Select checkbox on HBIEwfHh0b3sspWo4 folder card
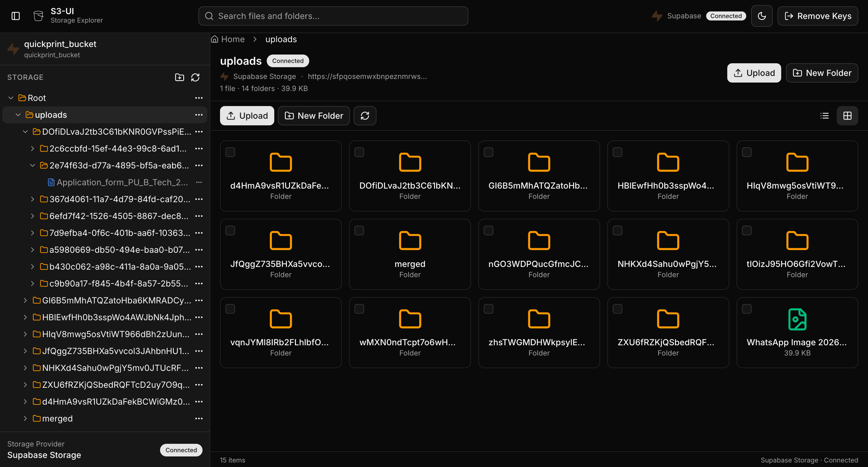 click(617, 152)
